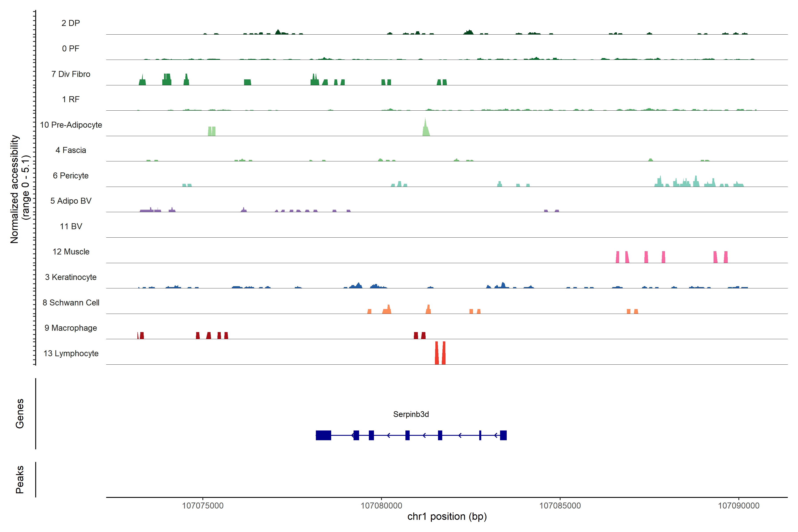
Task: Click the 6 Pericyte track label
Action: pos(70,176)
